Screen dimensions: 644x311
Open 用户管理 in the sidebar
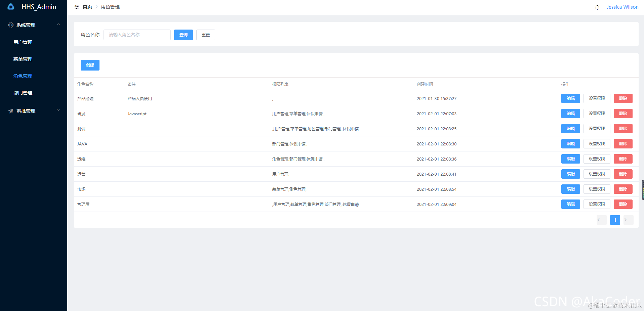pos(23,42)
